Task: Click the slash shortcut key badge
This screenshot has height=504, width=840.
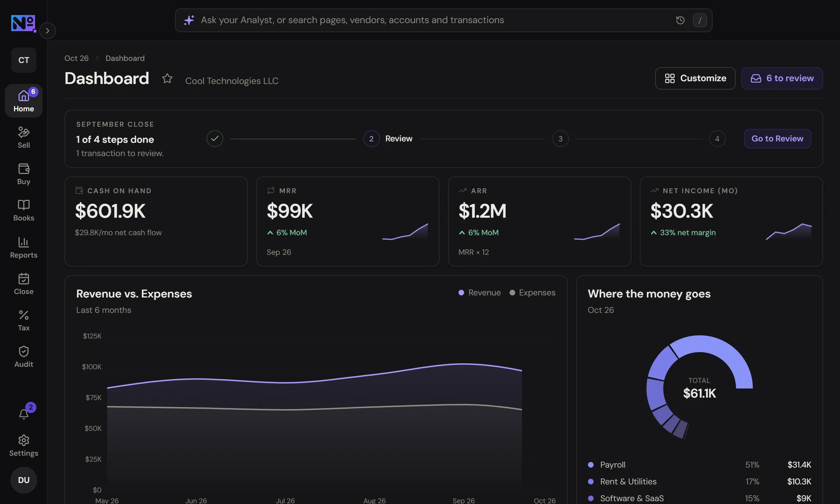Action: click(x=700, y=20)
